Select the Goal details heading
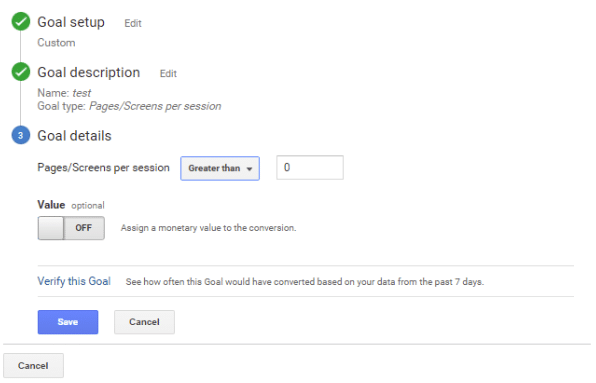The width and height of the screenshot is (596, 383). point(74,136)
